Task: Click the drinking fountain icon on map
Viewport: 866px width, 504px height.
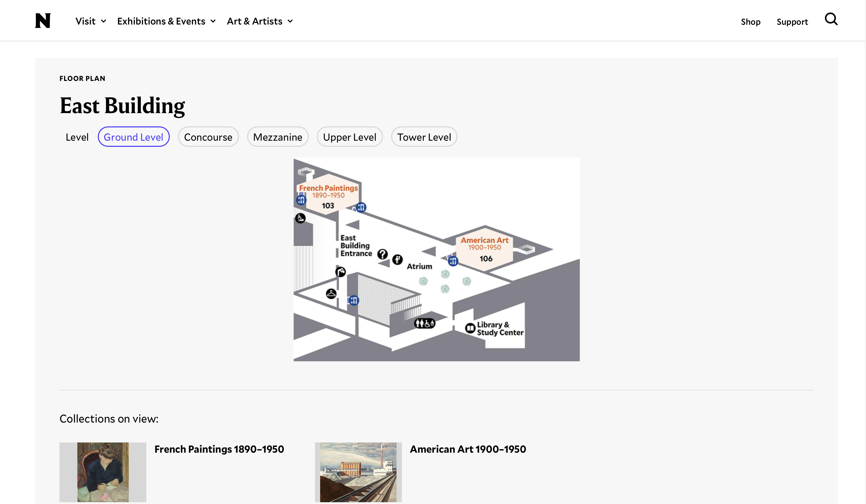Action: (341, 272)
